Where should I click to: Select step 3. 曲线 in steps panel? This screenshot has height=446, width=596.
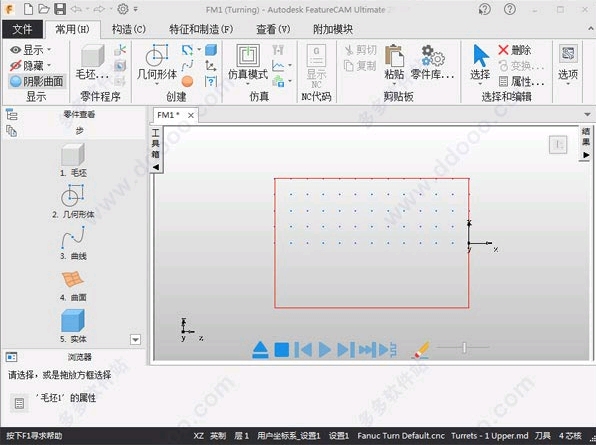(x=73, y=243)
